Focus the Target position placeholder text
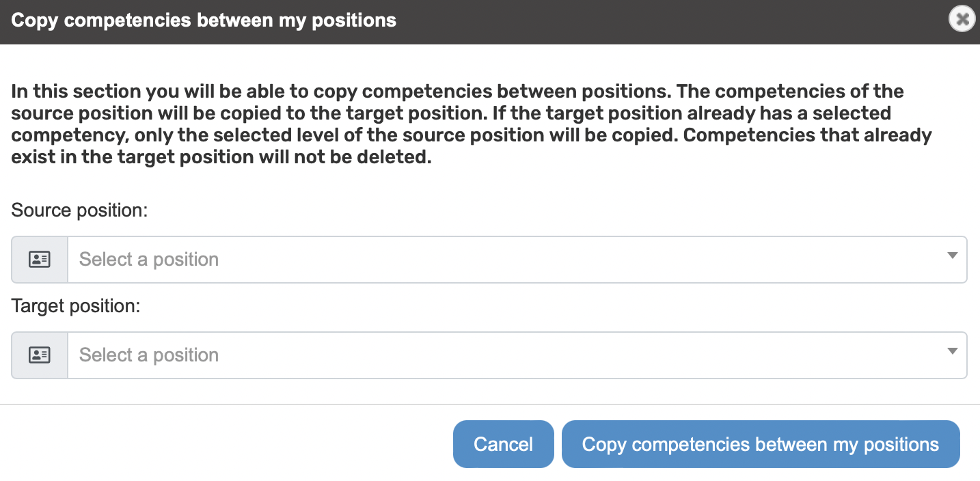The width and height of the screenshot is (980, 481). click(149, 355)
